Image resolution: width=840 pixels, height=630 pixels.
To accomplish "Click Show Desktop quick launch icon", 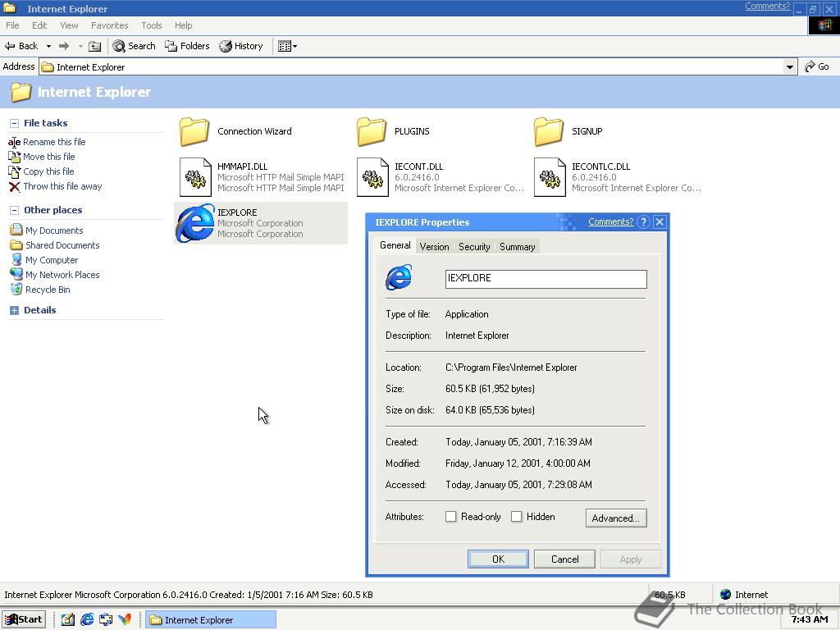I will (67, 620).
